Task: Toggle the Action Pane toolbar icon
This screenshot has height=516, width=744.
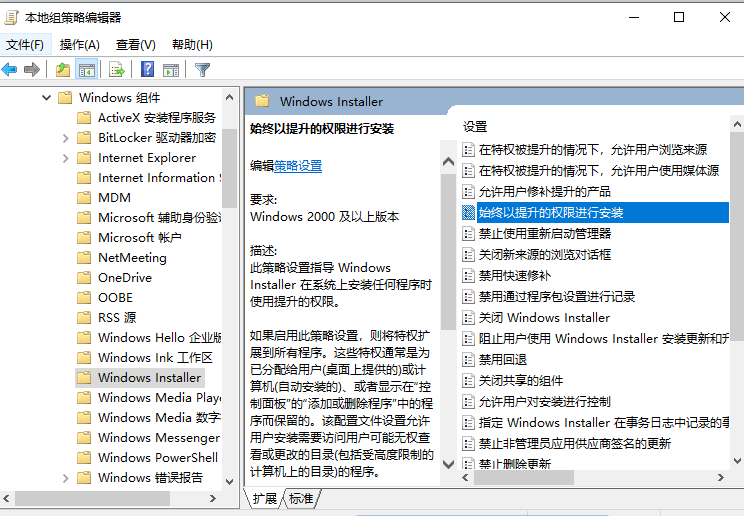Action: [171, 70]
